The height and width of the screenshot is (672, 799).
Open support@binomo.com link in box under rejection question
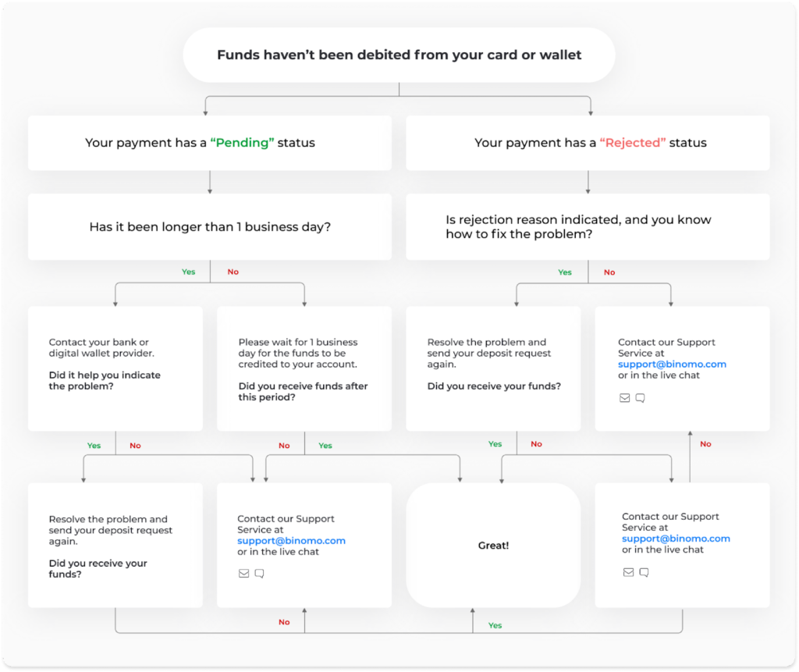[672, 364]
